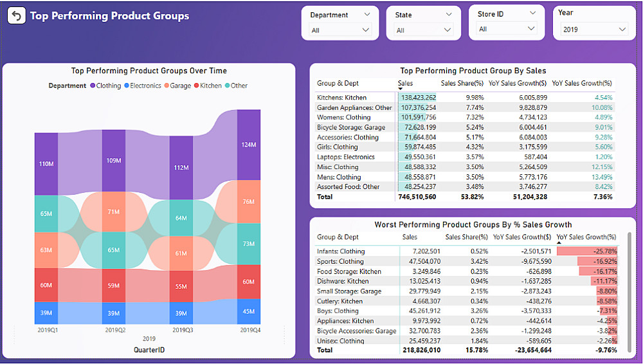Select the 'Dishware: Kitchen' row
The image size is (643, 364).
click(467, 281)
